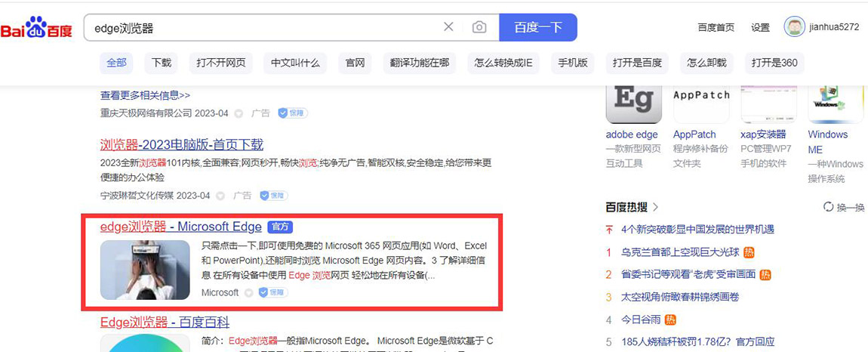Click the Microsoft Edge result thumbnail

point(145,270)
